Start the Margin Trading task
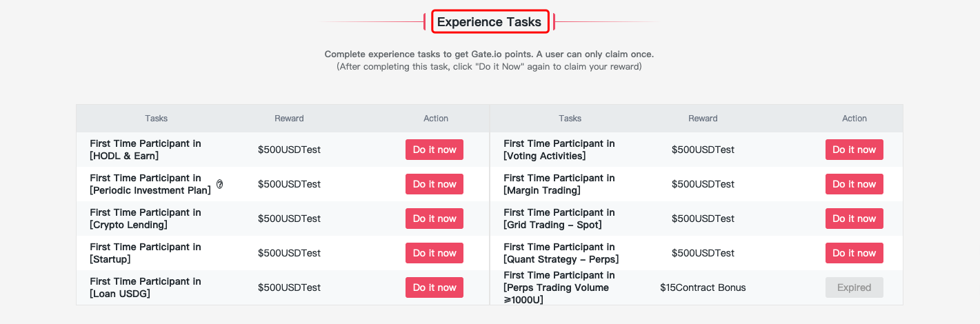This screenshot has height=324, width=980. [x=854, y=184]
